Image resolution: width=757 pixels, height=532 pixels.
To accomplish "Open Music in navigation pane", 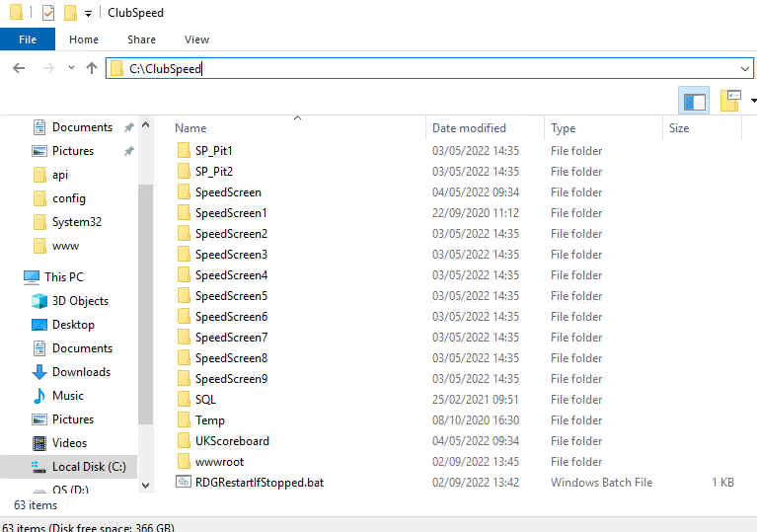I will click(x=67, y=396).
